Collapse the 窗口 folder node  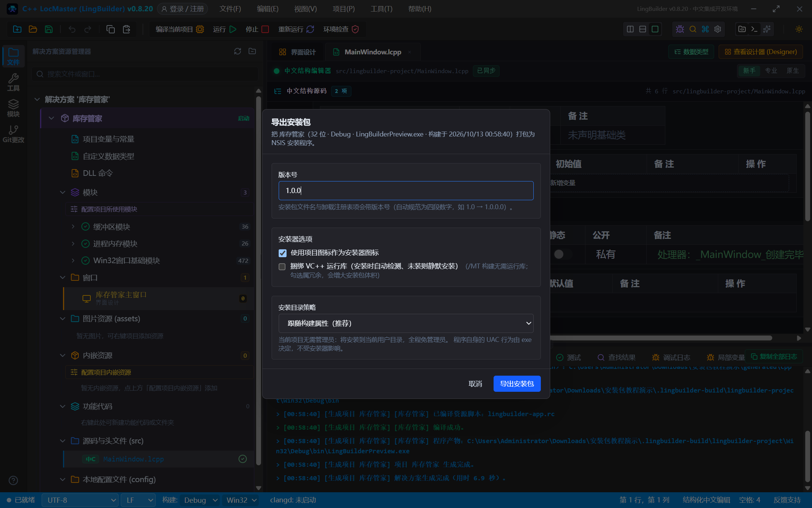[x=63, y=277]
